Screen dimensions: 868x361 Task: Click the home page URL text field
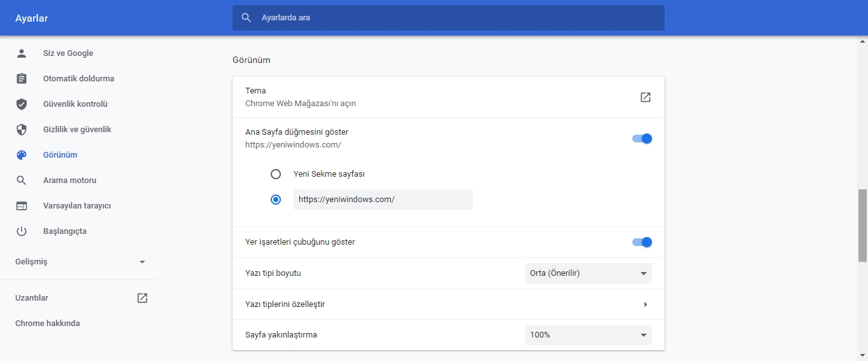point(383,200)
